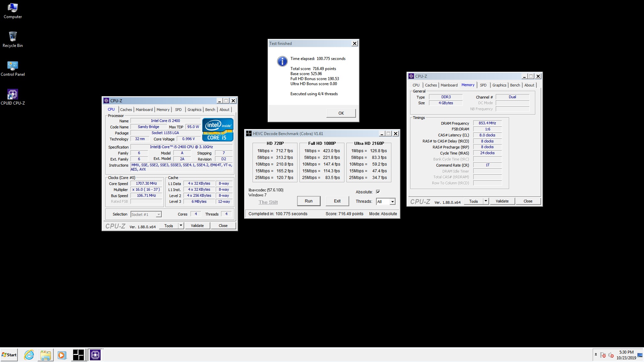
Task: Click Tools button in left CPU-Z
Action: [x=169, y=226]
